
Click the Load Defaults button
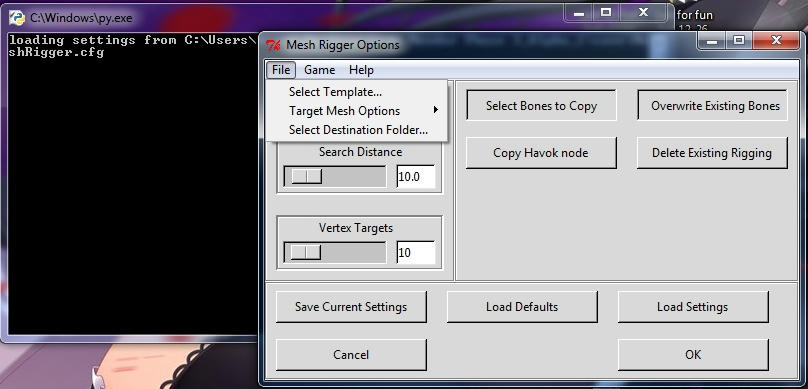tap(522, 307)
